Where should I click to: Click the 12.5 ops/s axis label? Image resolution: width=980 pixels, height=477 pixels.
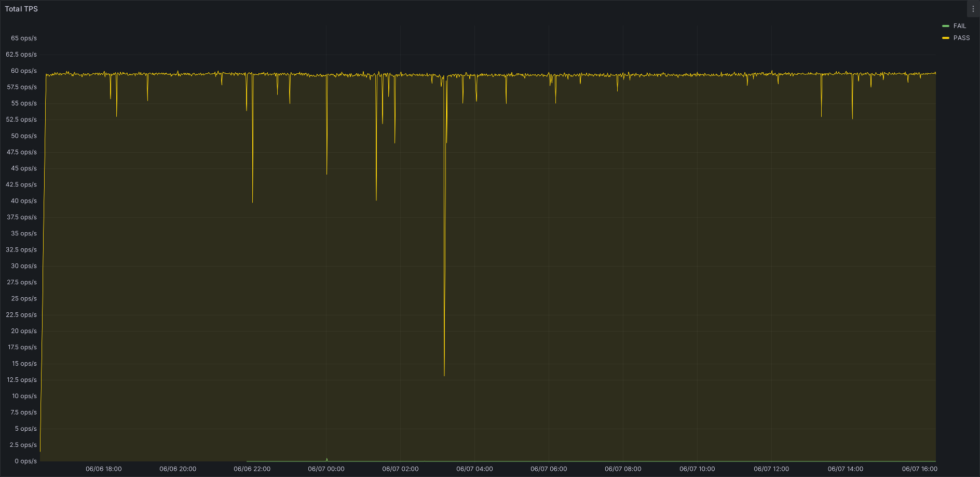[22, 379]
